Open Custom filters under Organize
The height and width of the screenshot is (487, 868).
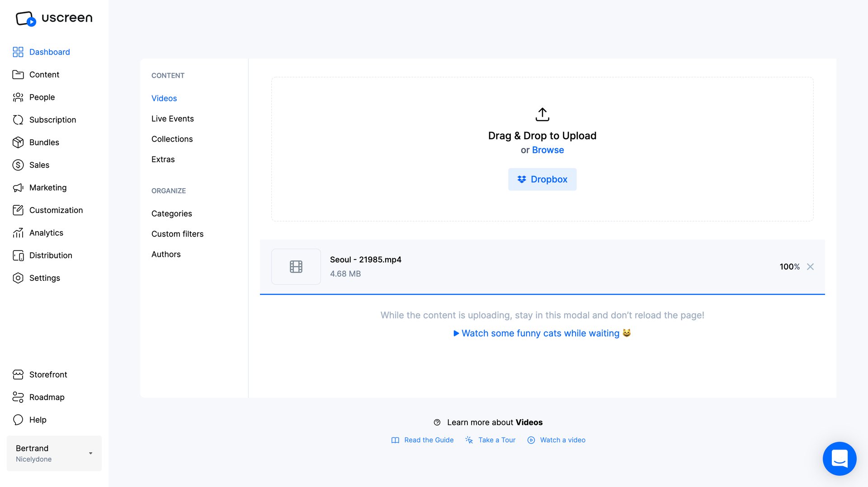point(177,234)
